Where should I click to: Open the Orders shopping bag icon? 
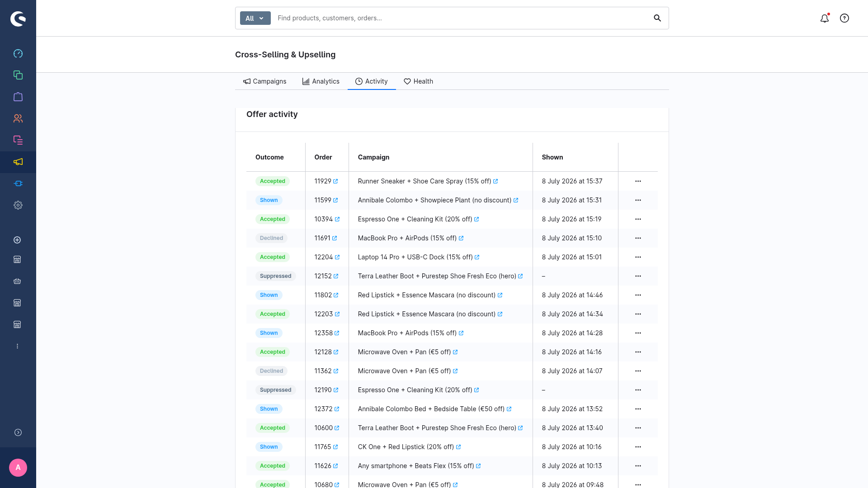[x=18, y=97]
